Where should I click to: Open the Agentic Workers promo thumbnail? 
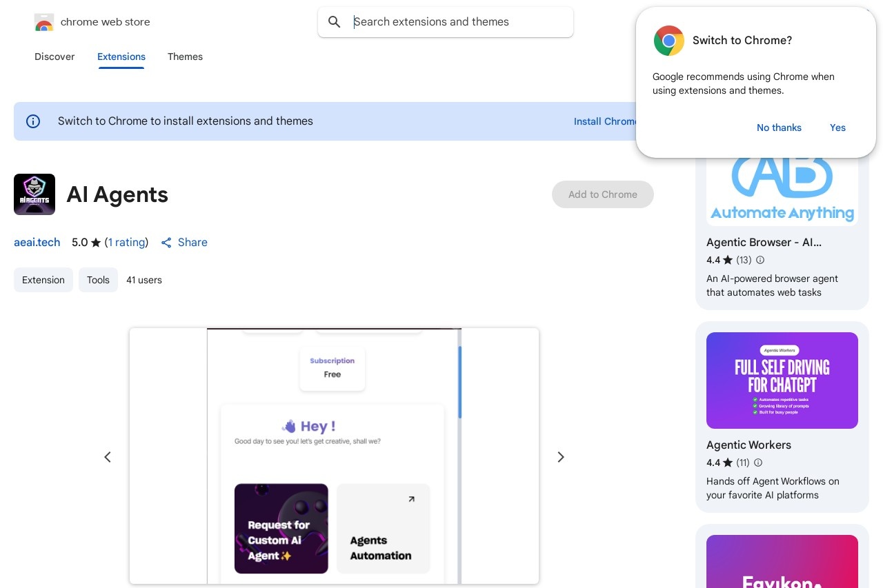click(x=782, y=381)
